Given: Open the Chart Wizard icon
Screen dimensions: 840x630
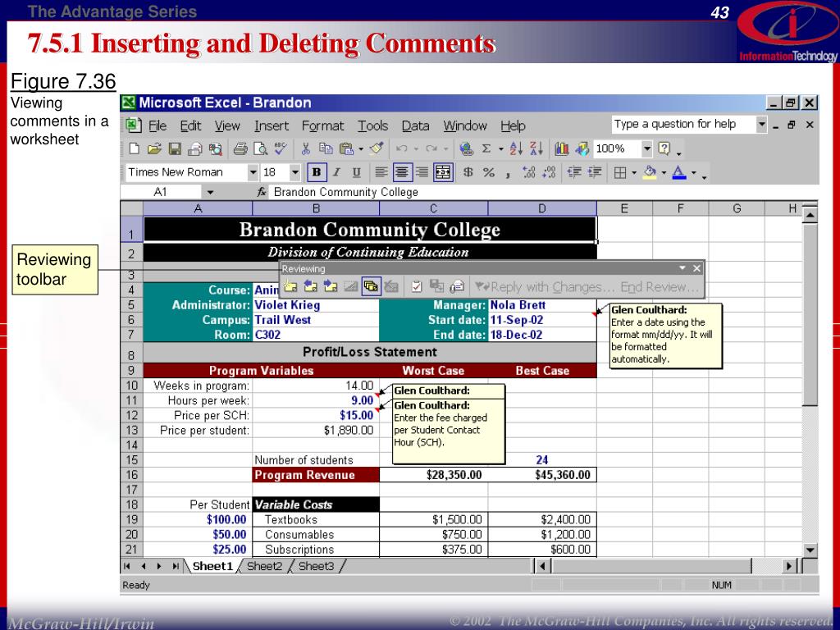Looking at the screenshot, I should [x=561, y=149].
